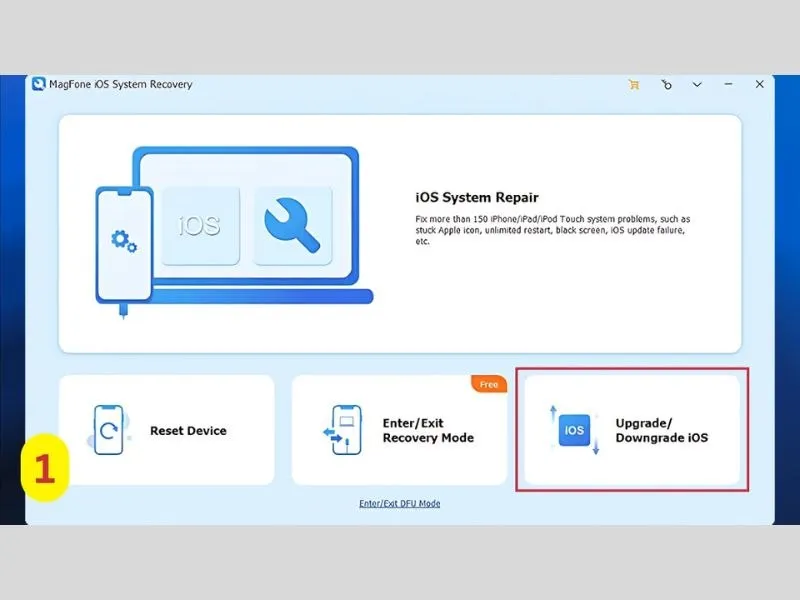
Task: Close the MagFone iOS System Recovery window
Action: 759,84
